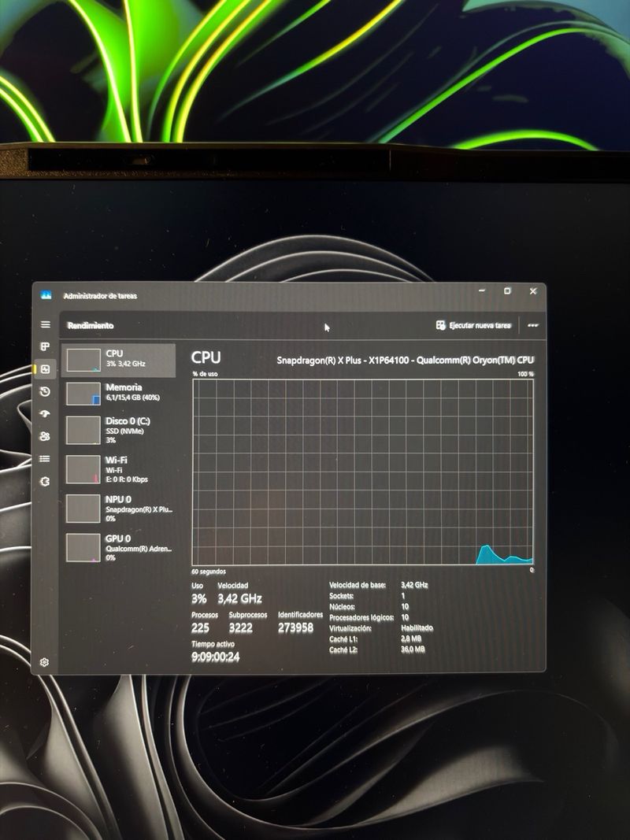The width and height of the screenshot is (630, 840).
Task: Click Ejecutar nueva tarea button
Action: pyautogui.click(x=474, y=325)
